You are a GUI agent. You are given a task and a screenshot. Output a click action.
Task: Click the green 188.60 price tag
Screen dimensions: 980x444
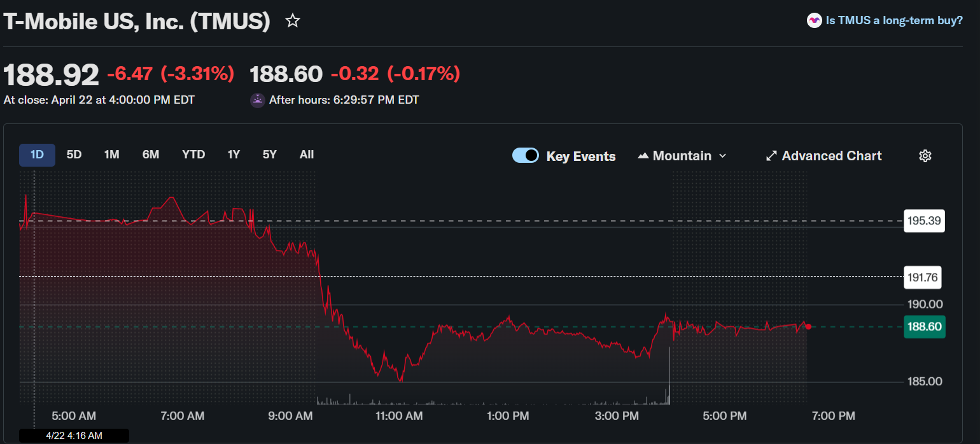[x=924, y=327]
